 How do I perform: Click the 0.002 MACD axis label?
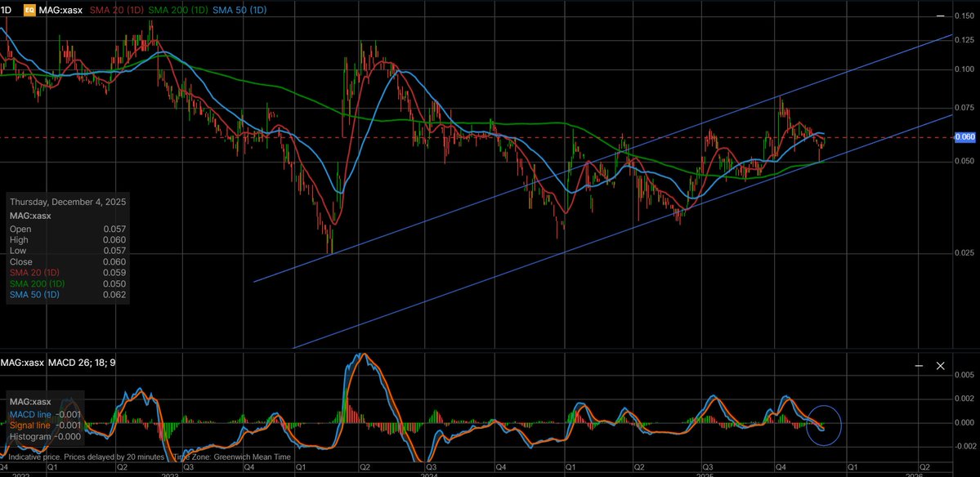[x=966, y=399]
